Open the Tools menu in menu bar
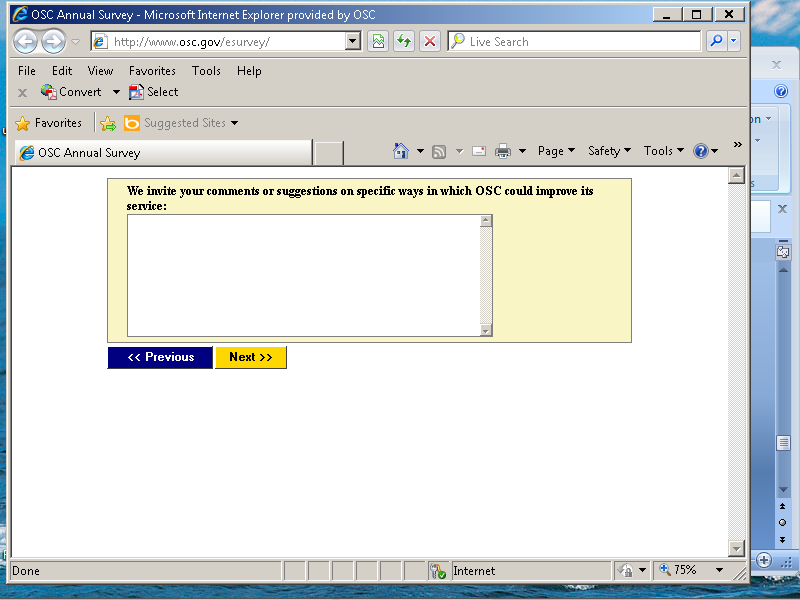The height and width of the screenshot is (600, 800). [206, 71]
